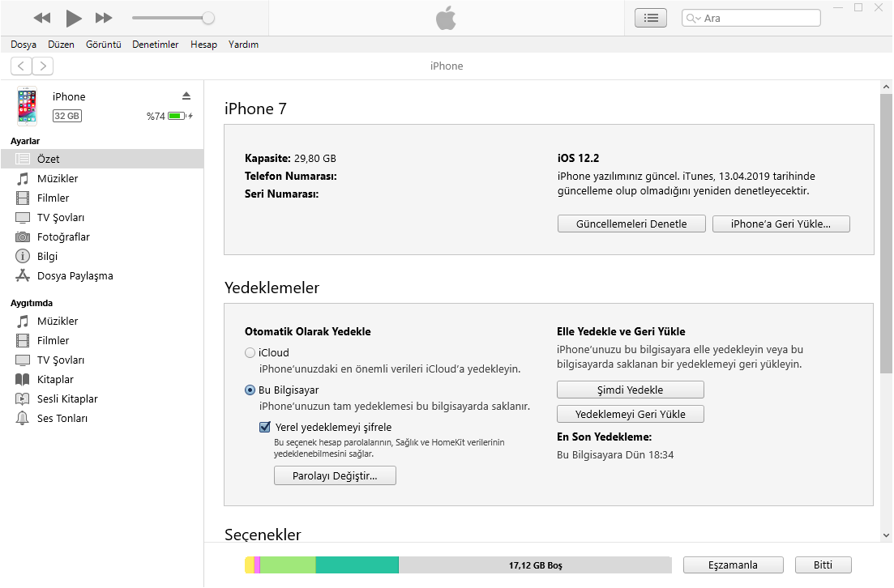The width and height of the screenshot is (894, 588).
Task: Click the vertical scrollbar thumb
Action: pos(885,233)
